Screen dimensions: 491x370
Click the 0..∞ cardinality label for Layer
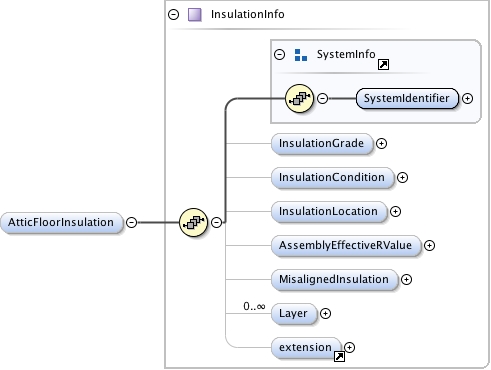pos(254,306)
